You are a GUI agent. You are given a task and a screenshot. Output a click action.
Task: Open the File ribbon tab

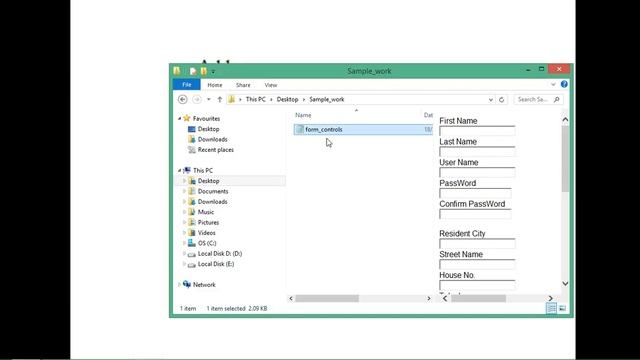coord(187,84)
